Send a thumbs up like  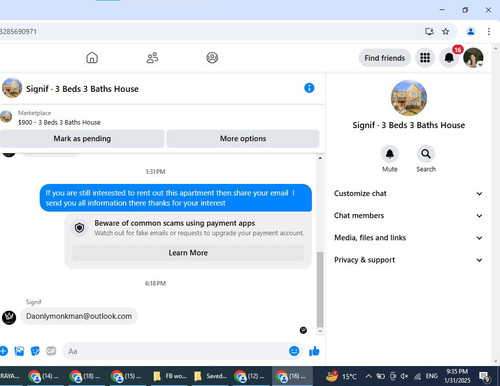(314, 351)
